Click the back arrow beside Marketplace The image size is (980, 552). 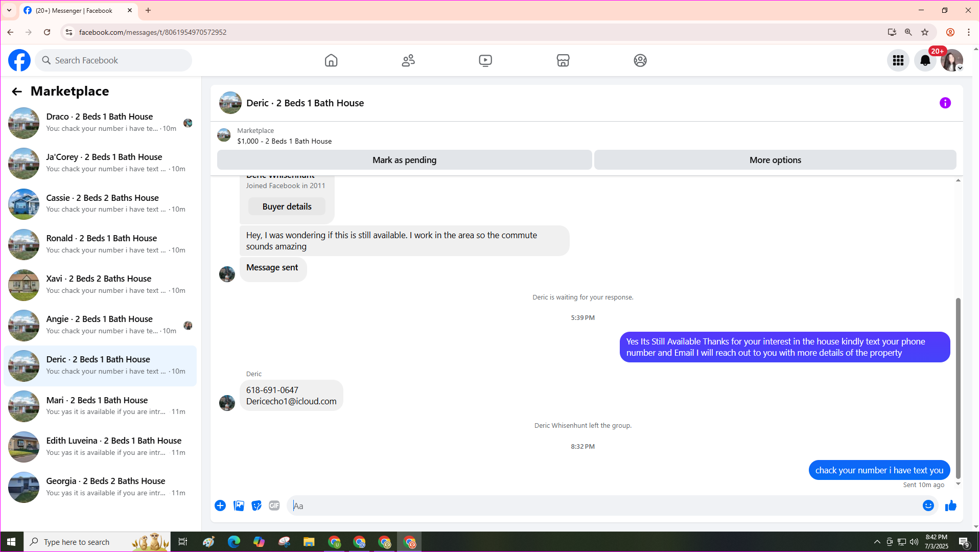pyautogui.click(x=17, y=91)
